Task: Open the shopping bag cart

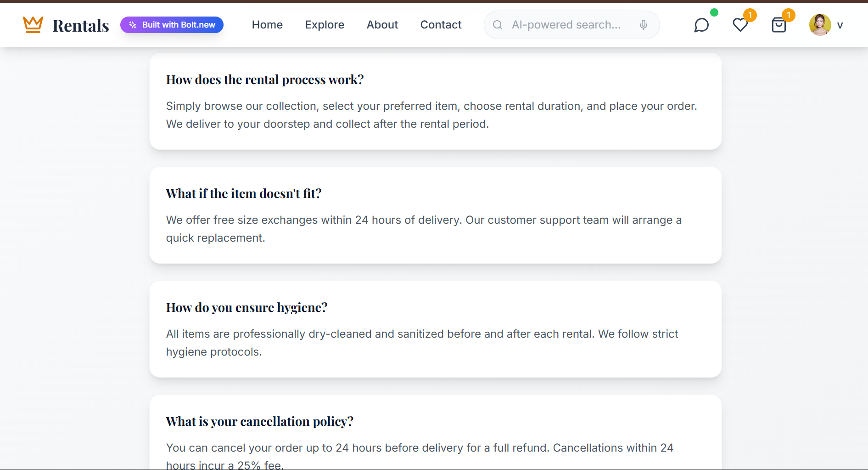Action: click(x=779, y=25)
